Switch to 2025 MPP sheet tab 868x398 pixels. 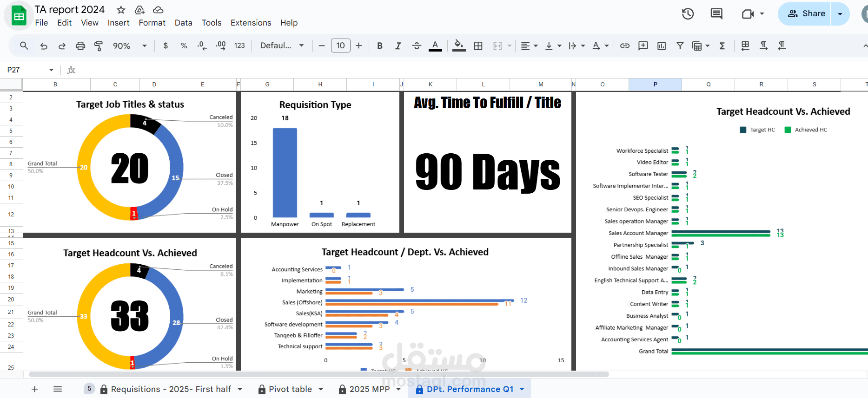(370, 389)
